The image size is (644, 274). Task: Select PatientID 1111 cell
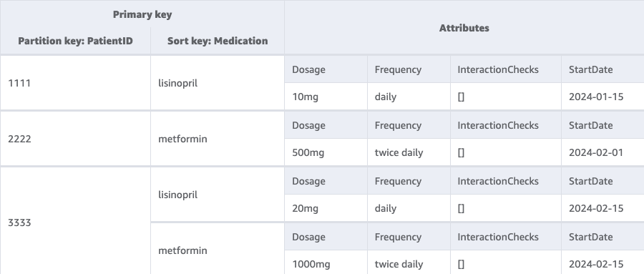(x=75, y=83)
